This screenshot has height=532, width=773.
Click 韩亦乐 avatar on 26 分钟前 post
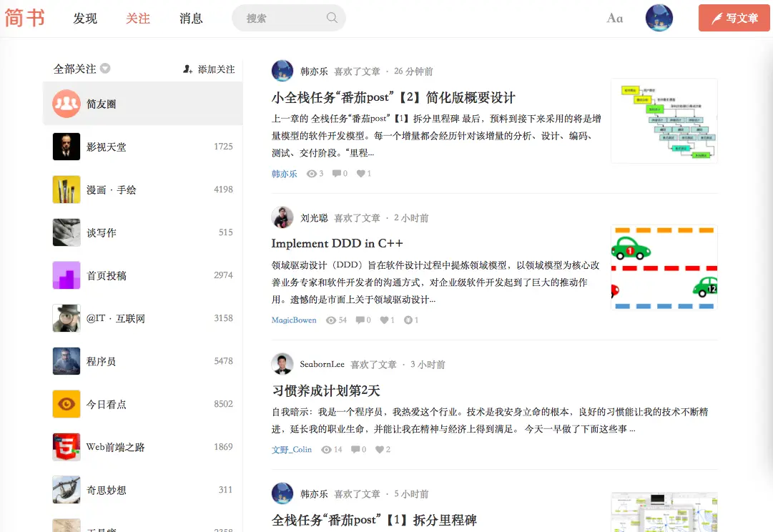[282, 71]
